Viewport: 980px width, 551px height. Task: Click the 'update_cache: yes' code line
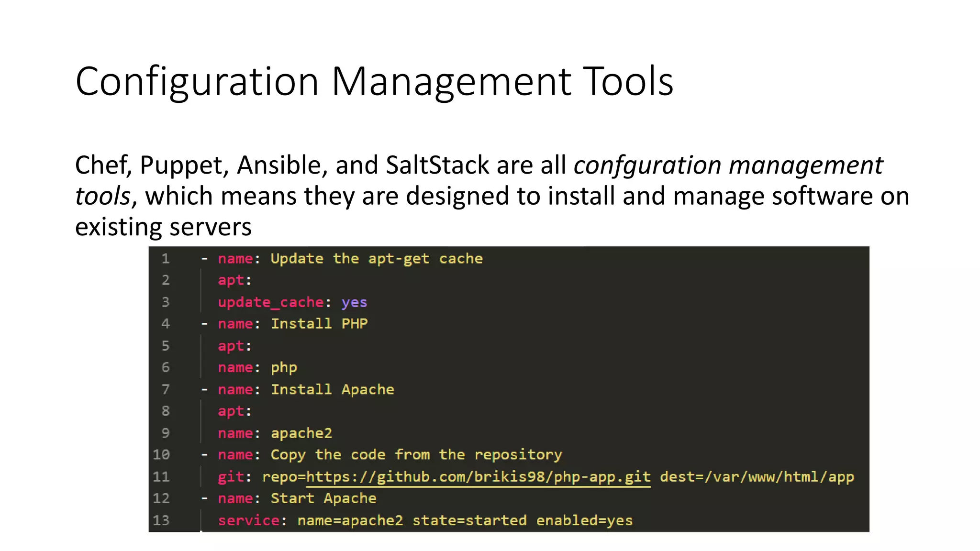pos(292,303)
